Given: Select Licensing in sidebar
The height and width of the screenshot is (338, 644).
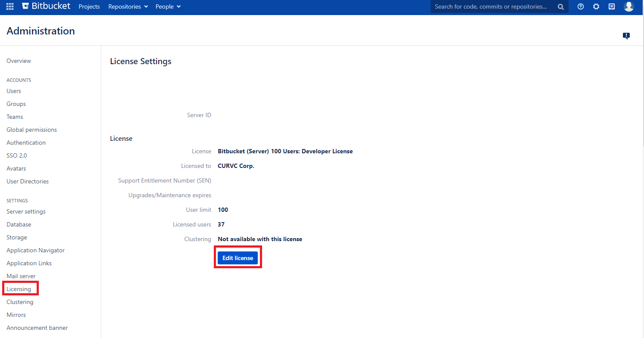Looking at the screenshot, I should [x=19, y=289].
